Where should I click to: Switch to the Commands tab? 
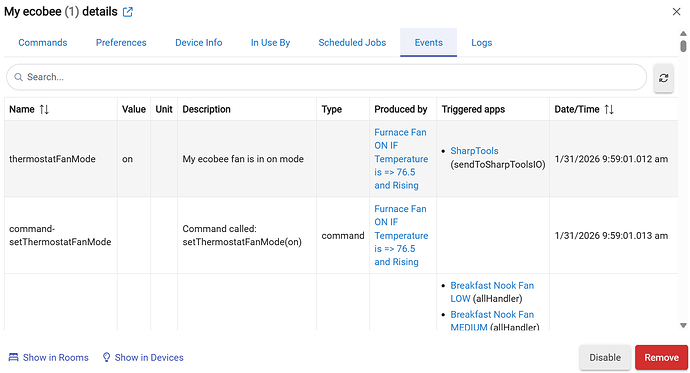click(43, 43)
